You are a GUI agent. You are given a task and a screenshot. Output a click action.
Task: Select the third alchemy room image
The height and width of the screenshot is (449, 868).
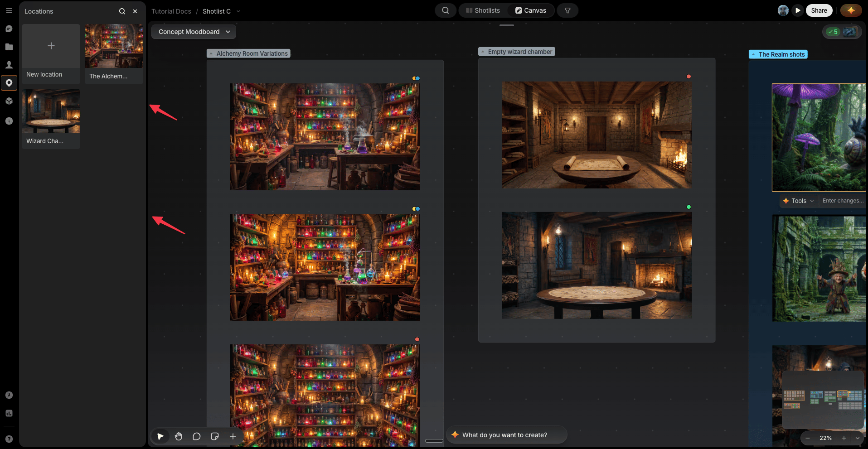(x=325, y=396)
